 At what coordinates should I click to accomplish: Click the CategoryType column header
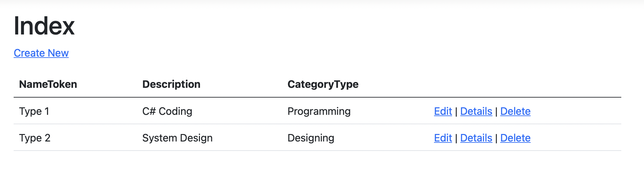(323, 84)
